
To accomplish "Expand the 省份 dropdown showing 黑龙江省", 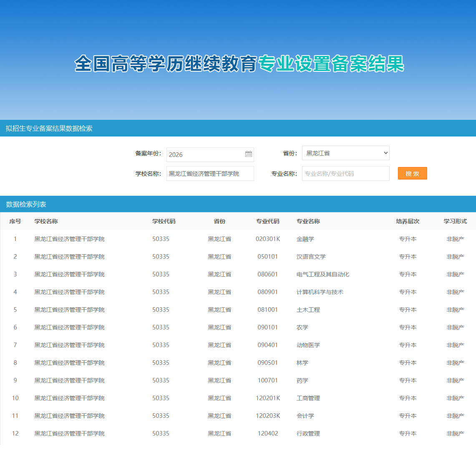I will pyautogui.click(x=345, y=153).
